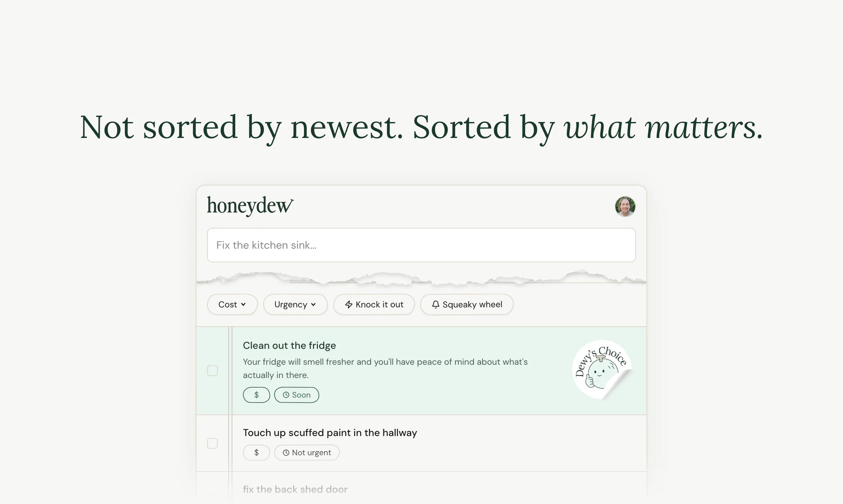Expand the Urgency filter dropdown
The width and height of the screenshot is (843, 504).
295,304
